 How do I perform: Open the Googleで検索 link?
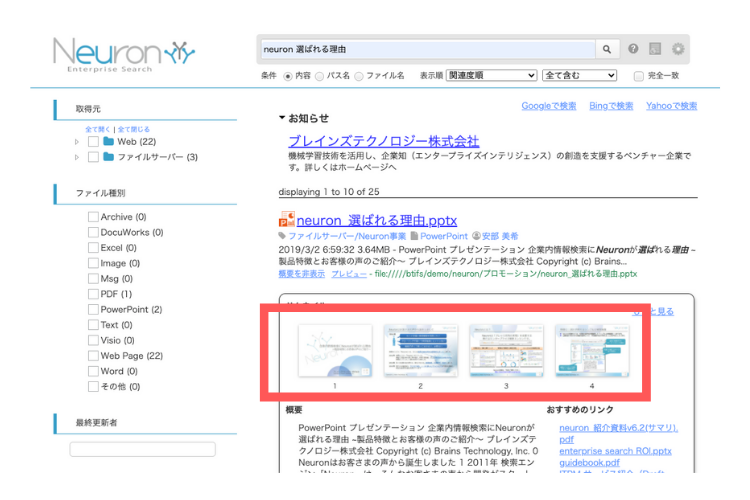(x=549, y=106)
